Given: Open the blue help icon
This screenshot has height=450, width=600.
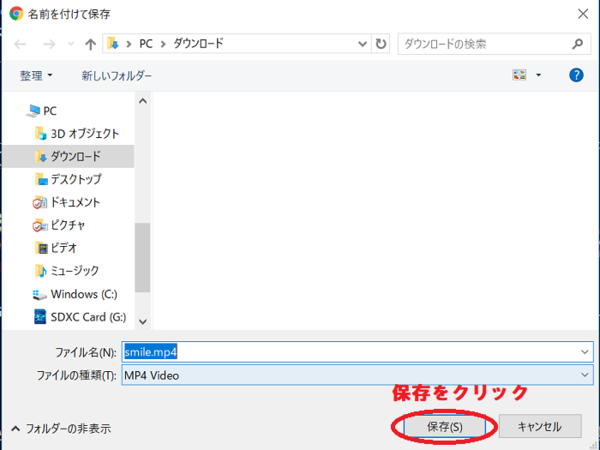Looking at the screenshot, I should pyautogui.click(x=576, y=75).
